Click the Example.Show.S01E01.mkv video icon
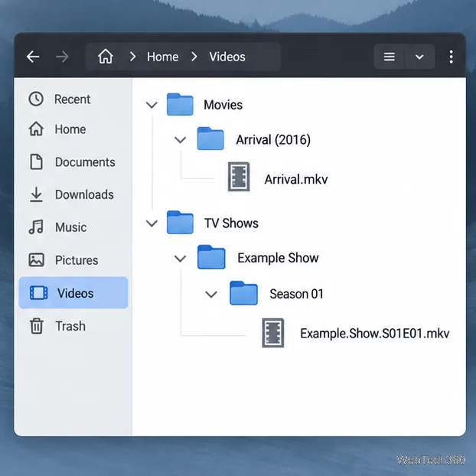Screen dimensions: 476x476 click(273, 333)
